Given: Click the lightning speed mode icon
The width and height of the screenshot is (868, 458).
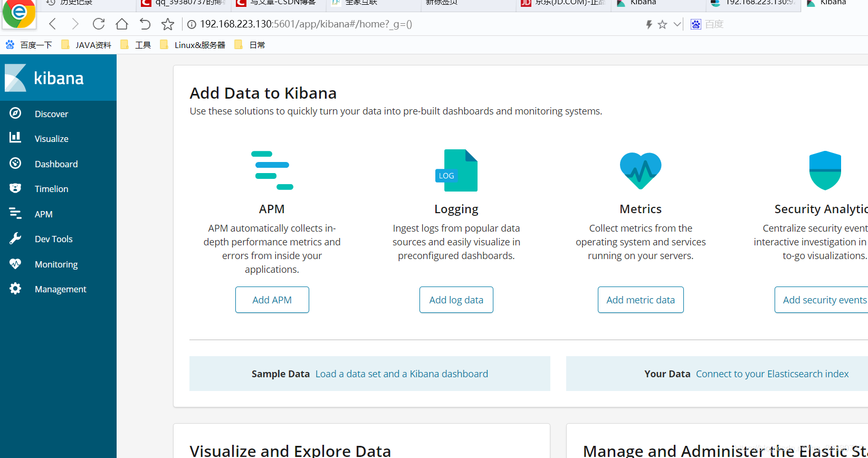Looking at the screenshot, I should [649, 24].
